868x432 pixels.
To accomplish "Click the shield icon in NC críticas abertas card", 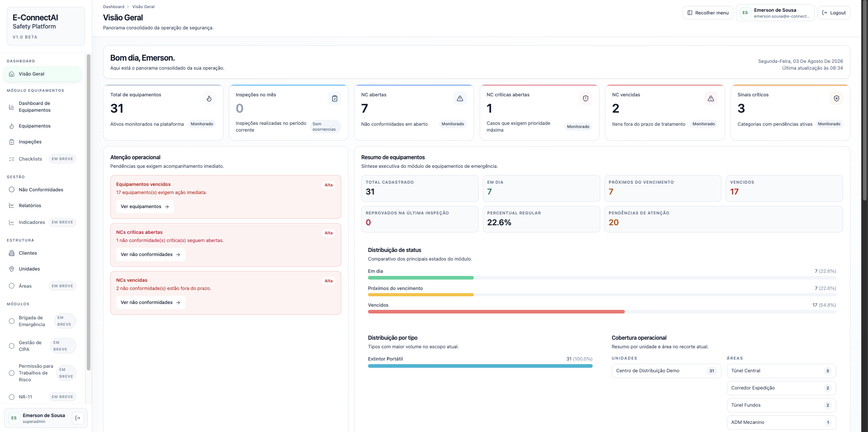I will (585, 99).
